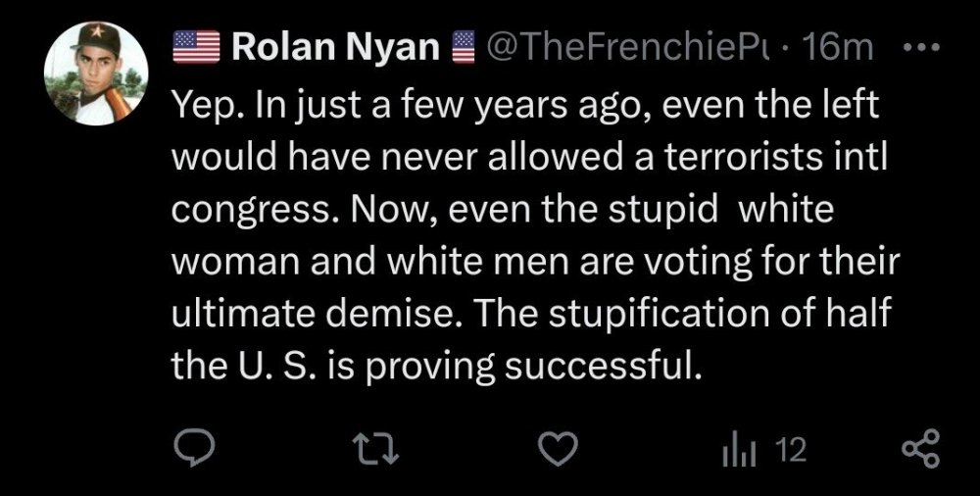Open the three-dot more options menu

coord(924,47)
